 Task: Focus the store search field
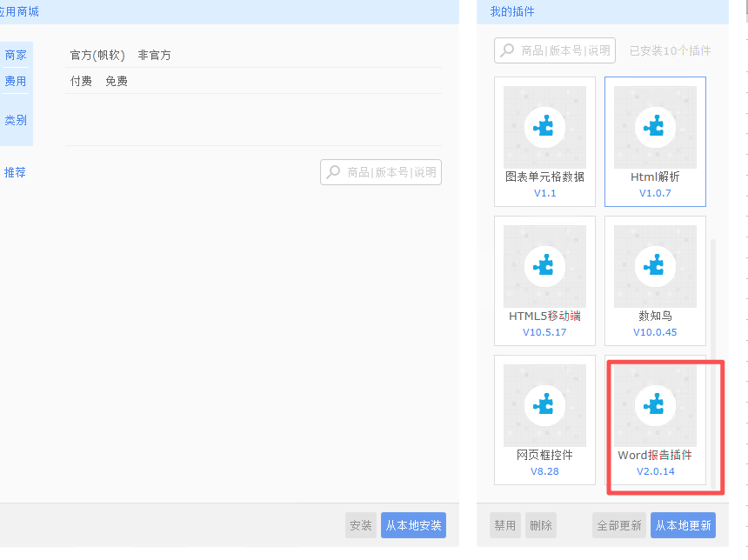[x=381, y=172]
